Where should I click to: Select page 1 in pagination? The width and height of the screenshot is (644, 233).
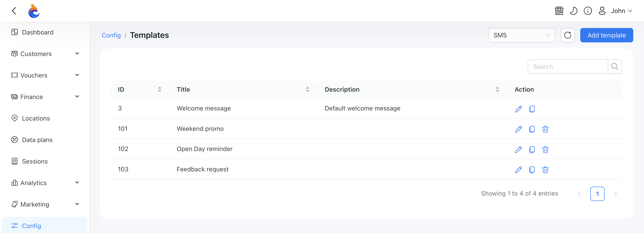pyautogui.click(x=597, y=194)
